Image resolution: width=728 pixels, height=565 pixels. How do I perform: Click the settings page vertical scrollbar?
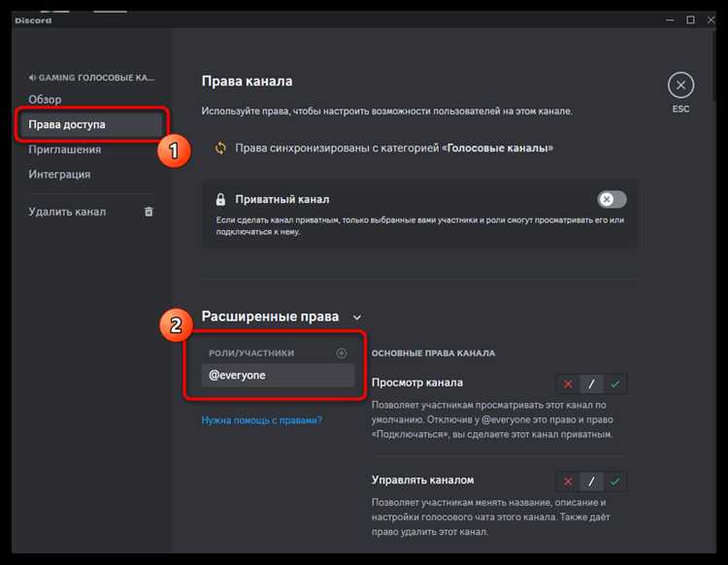click(x=713, y=65)
